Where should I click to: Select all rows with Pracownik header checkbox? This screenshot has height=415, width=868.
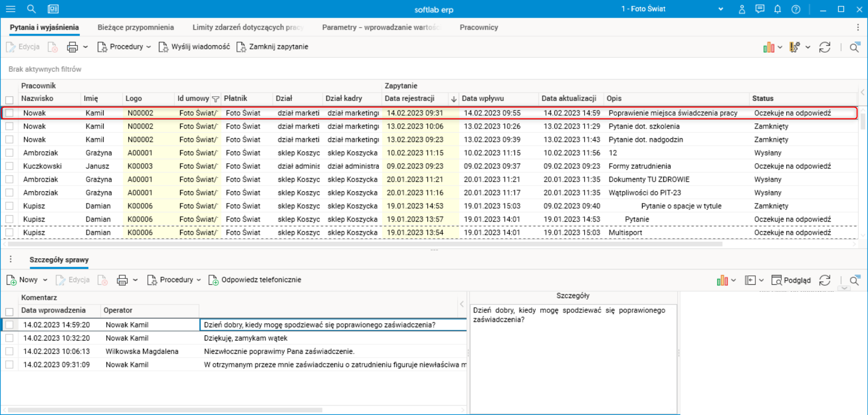[10, 99]
